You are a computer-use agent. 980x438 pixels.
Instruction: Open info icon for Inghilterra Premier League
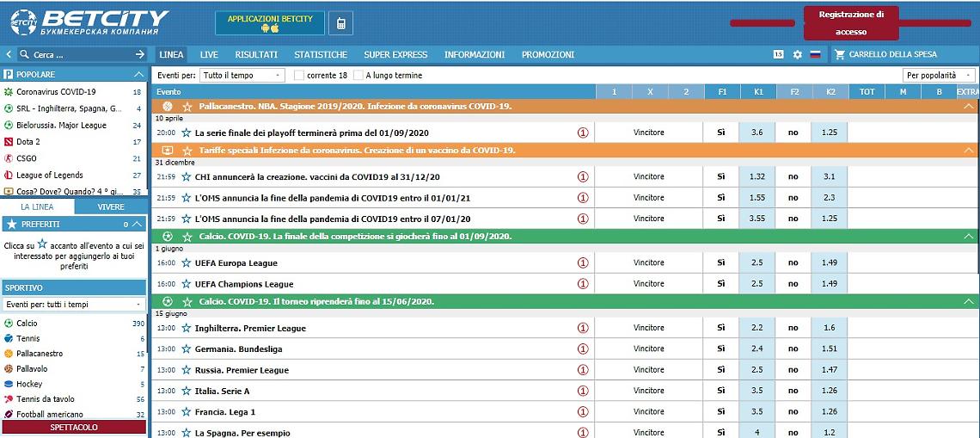click(583, 328)
